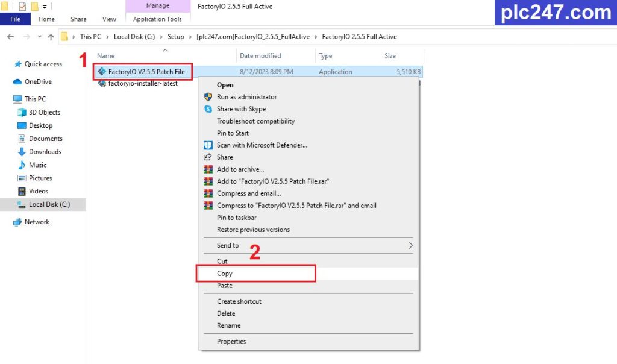Image resolution: width=617 pixels, height=364 pixels.
Task: Choose Cut from context menu
Action: (308, 262)
